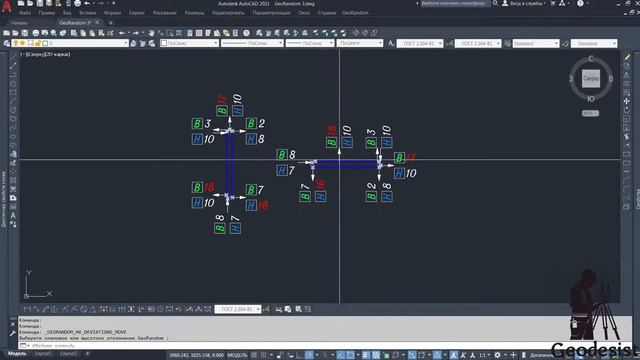The height and width of the screenshot is (360, 640).
Task: Switch to the Layout1 tab
Action: point(43,353)
